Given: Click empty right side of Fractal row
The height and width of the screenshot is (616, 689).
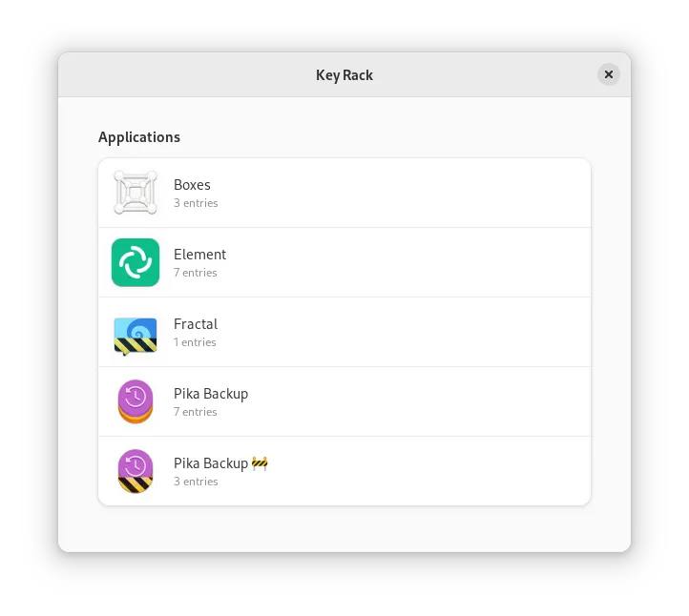Looking at the screenshot, I should coord(477,332).
